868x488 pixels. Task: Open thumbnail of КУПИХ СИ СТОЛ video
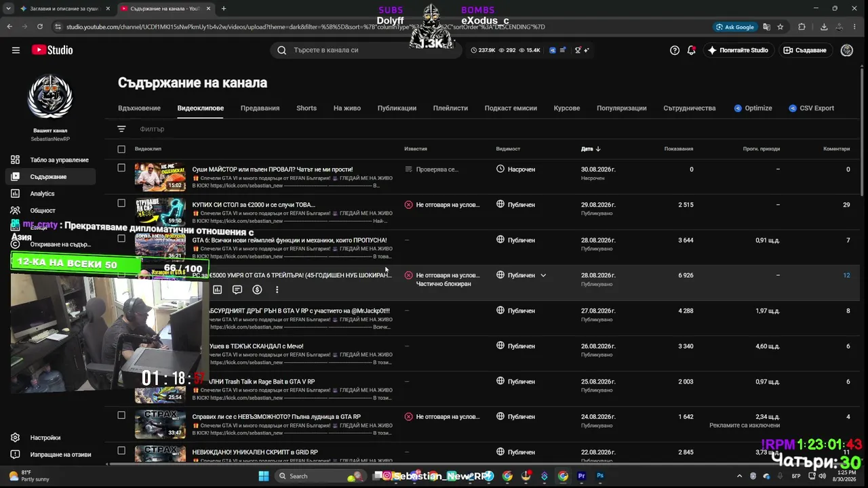click(160, 213)
